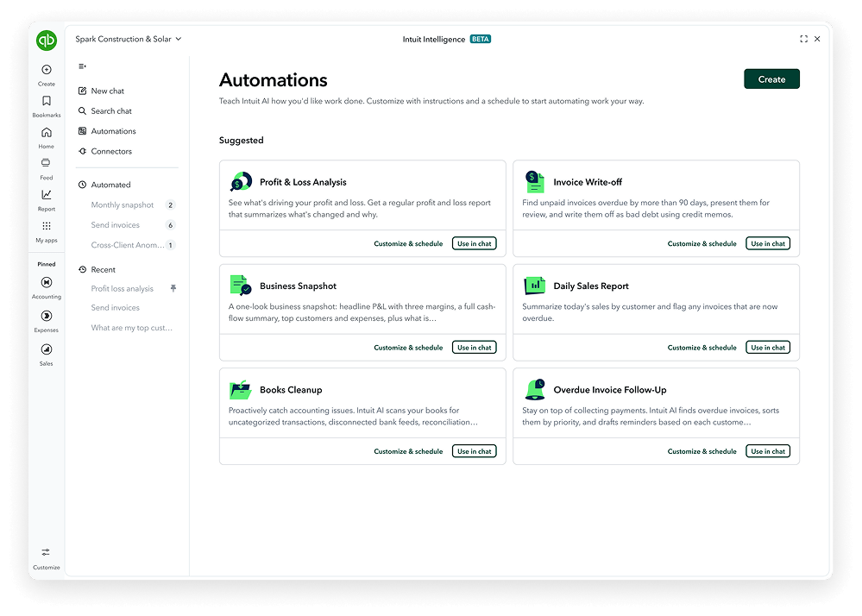Click the pin icon beside Profit loss analysis
Screen dimensions: 862x616
coord(173,288)
